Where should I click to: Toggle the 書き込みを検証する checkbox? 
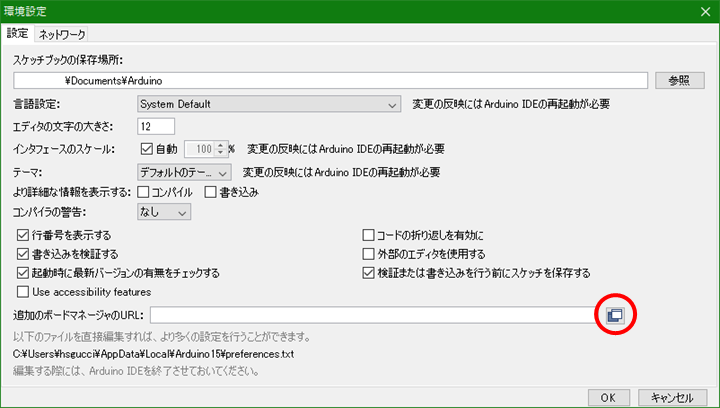(x=22, y=254)
